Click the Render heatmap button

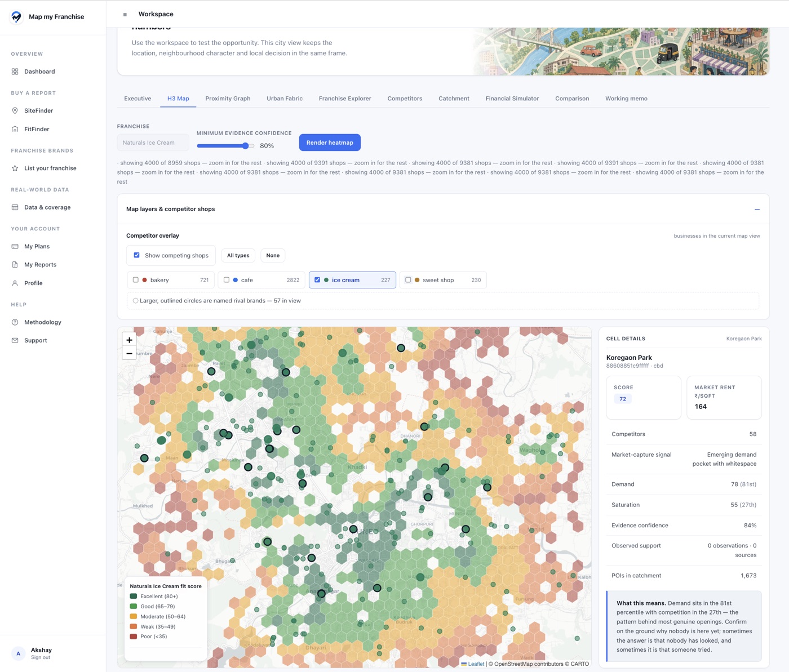pos(330,143)
